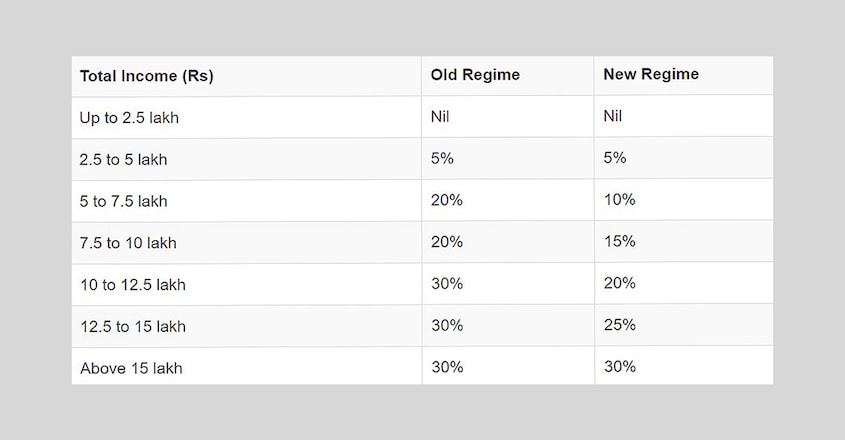The width and height of the screenshot is (845, 440).
Task: Select the New Regime 25% value
Action: tap(620, 325)
